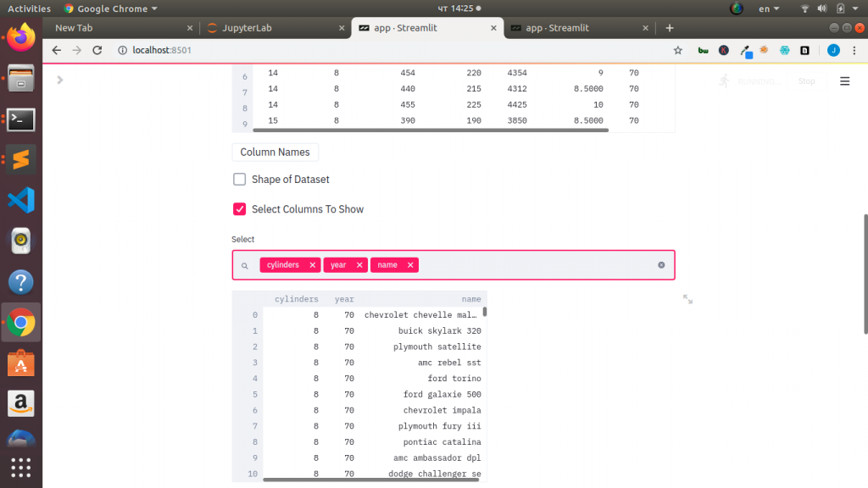Open a new Chrome tab
Image resolution: width=868 pixels, height=488 pixels.
pos(669,28)
